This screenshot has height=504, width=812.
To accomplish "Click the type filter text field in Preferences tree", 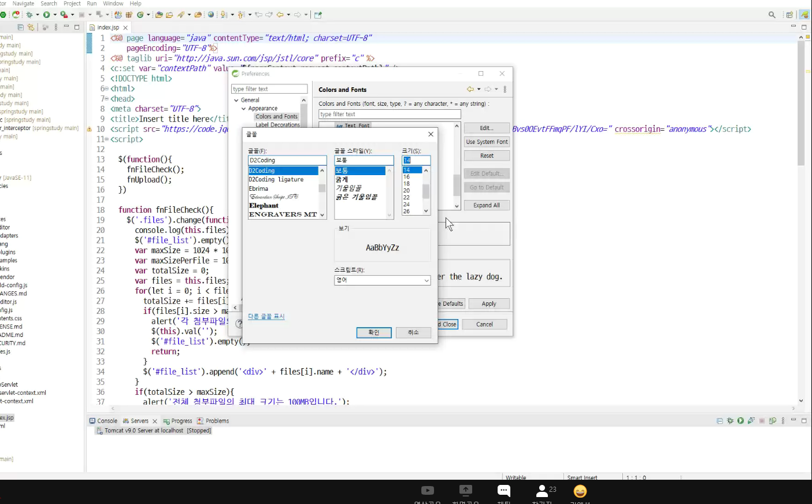I will coord(269,89).
